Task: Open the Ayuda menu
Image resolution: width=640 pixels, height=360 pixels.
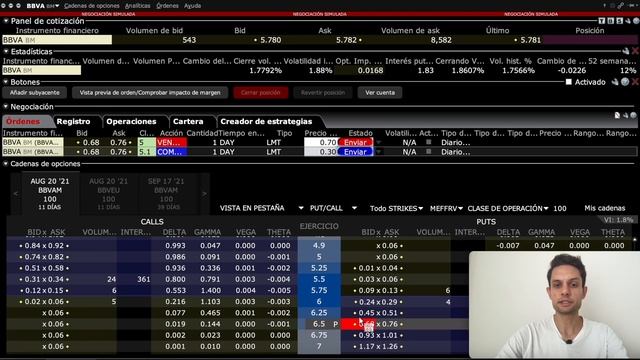Action: 192,6
